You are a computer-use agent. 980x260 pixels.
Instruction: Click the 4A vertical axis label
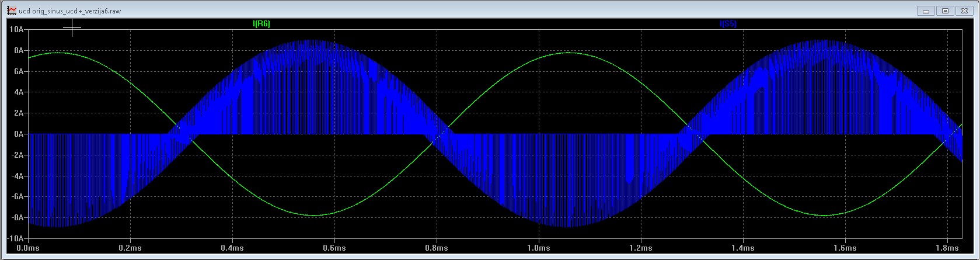click(x=18, y=92)
